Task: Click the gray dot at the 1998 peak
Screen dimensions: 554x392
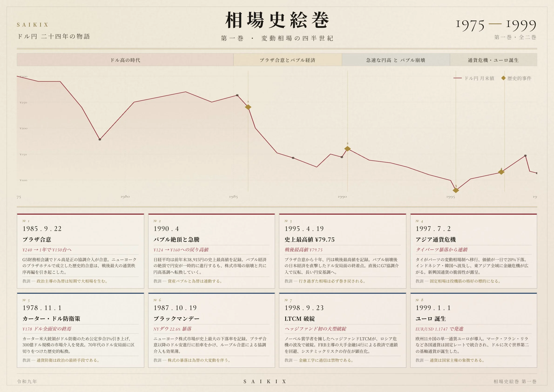Action: point(525,155)
